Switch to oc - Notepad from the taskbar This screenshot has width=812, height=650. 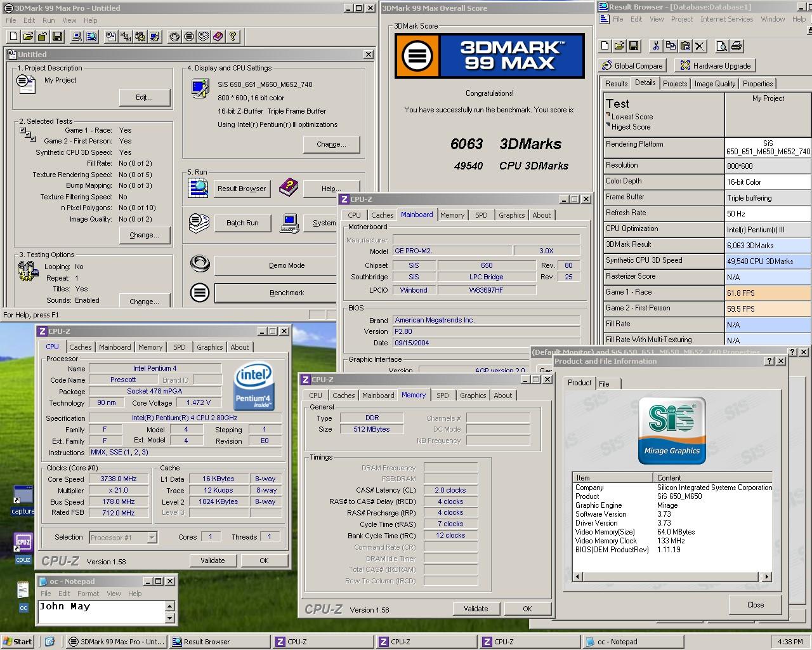631,642
